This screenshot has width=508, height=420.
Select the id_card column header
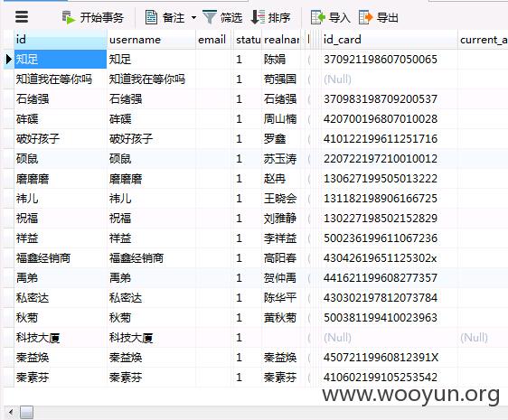click(389, 40)
